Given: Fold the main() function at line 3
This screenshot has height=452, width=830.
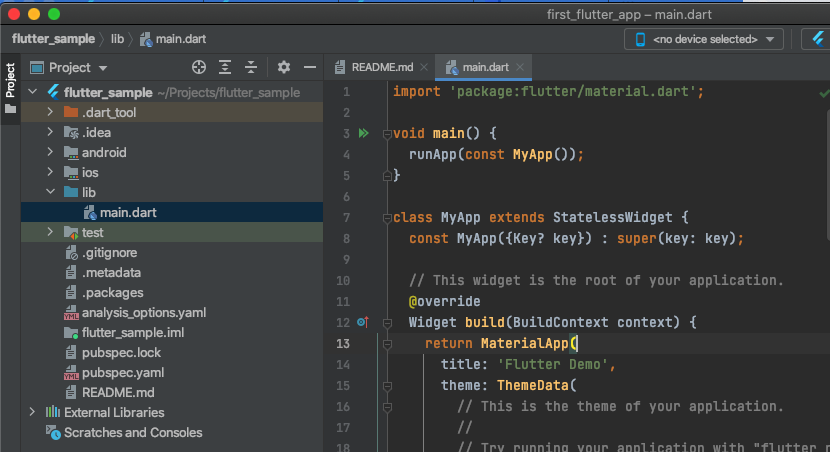Looking at the screenshot, I should click(387, 134).
